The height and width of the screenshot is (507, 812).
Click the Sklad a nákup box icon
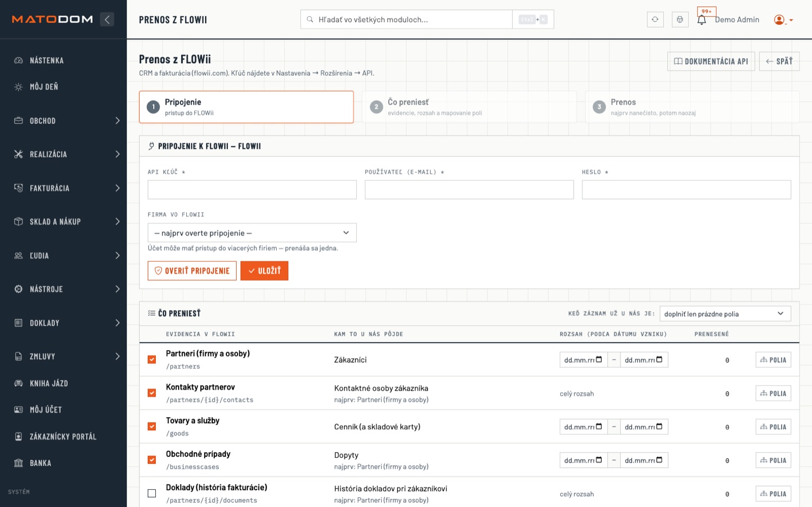(18, 221)
